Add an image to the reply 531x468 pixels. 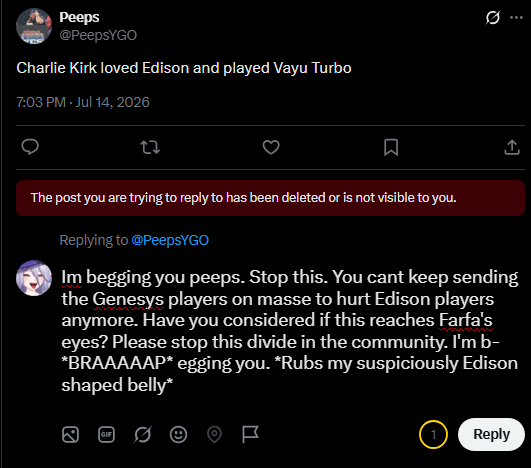tap(70, 434)
